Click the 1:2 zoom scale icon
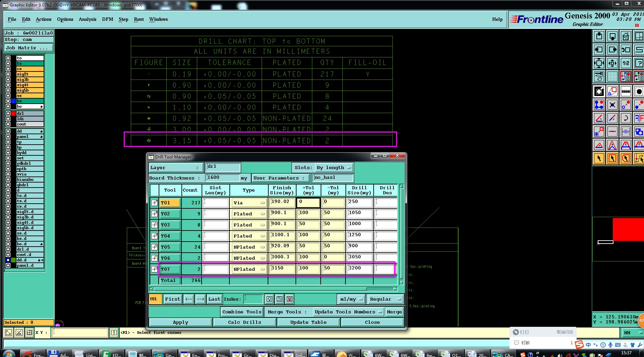The height and width of the screenshot is (357, 644). pos(626,63)
